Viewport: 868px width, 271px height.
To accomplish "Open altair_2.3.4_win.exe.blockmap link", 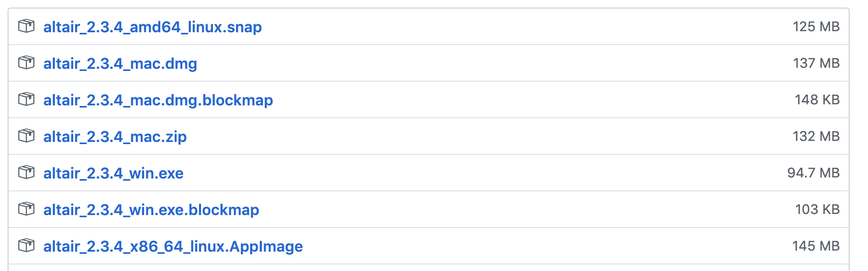I will pyautogui.click(x=151, y=210).
